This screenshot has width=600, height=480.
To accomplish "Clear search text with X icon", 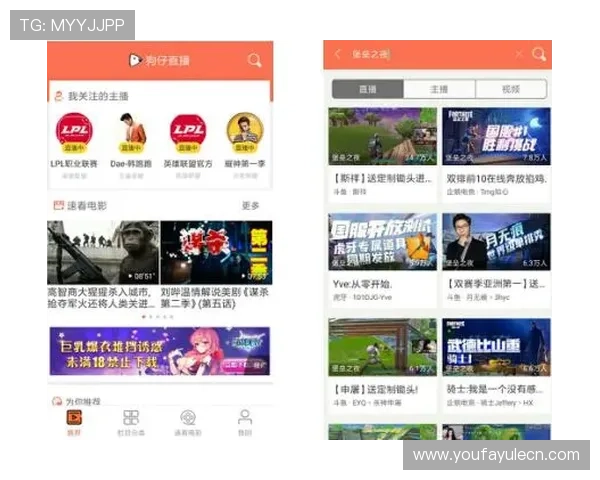I will pos(519,54).
